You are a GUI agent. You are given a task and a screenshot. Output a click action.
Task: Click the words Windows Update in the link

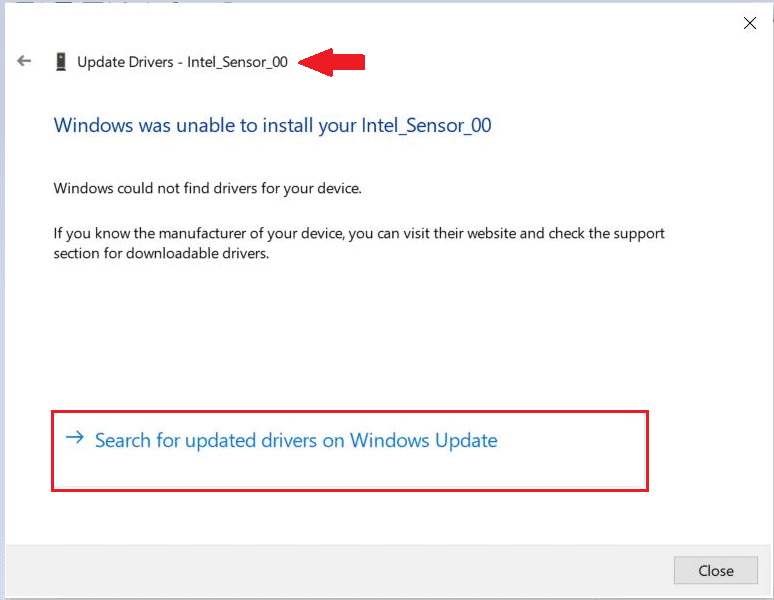[x=423, y=440]
